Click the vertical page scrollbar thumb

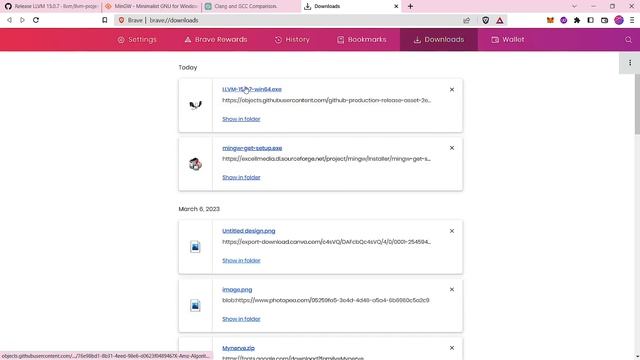pyautogui.click(x=637, y=104)
